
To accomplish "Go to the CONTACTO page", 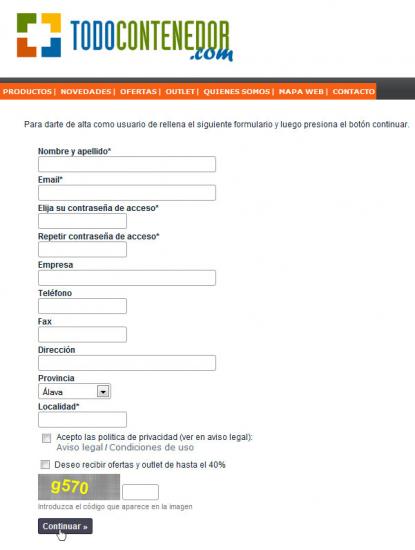I will (x=354, y=92).
